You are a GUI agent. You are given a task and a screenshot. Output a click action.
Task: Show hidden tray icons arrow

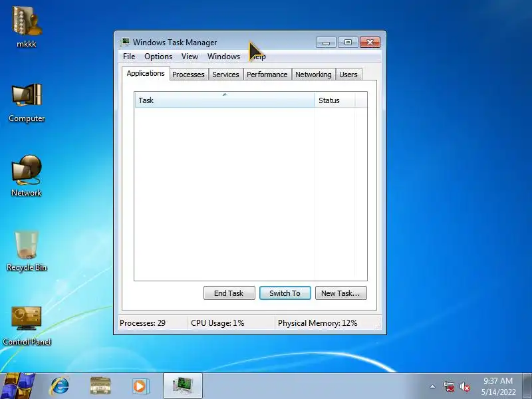[433, 386]
